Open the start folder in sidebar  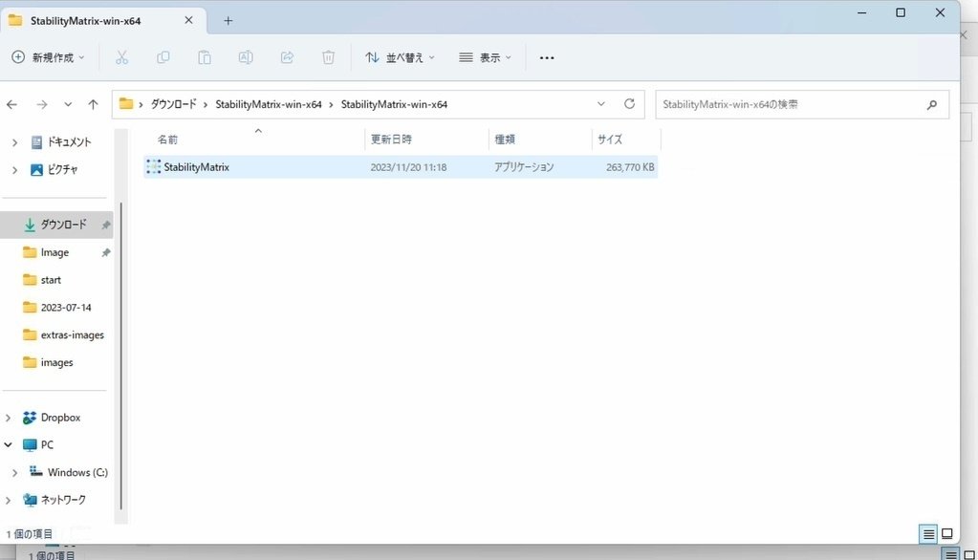tap(51, 280)
